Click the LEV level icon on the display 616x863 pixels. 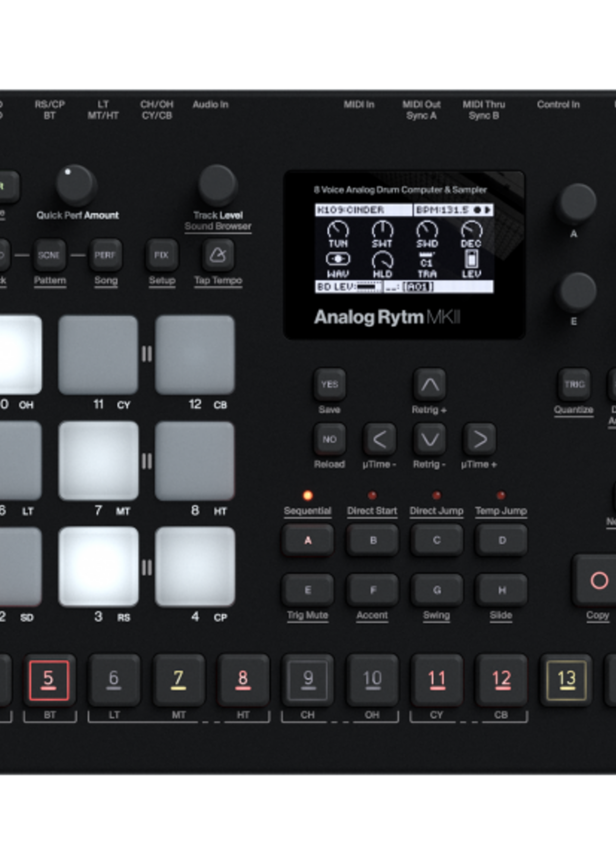tap(471, 259)
